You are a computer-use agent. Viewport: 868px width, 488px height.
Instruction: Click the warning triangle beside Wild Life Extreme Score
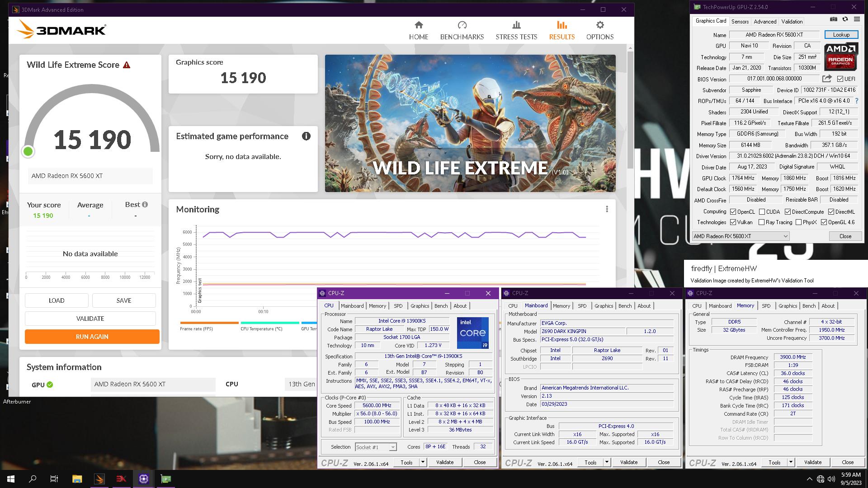click(x=127, y=65)
